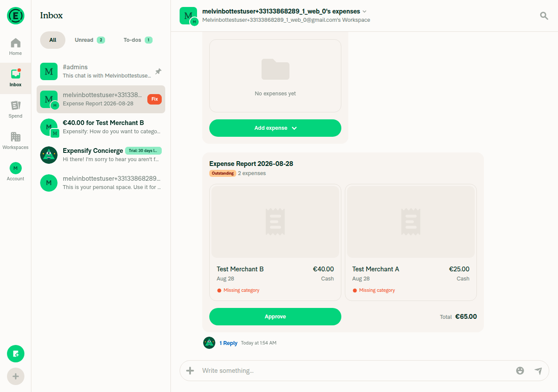
Task: Open Test Merchant A receipt thumbnail
Action: point(411,222)
